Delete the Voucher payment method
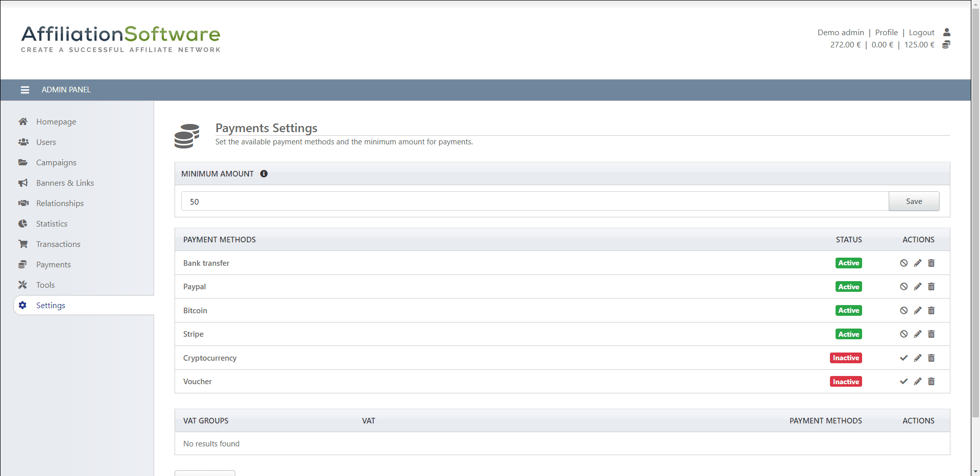 pos(931,382)
